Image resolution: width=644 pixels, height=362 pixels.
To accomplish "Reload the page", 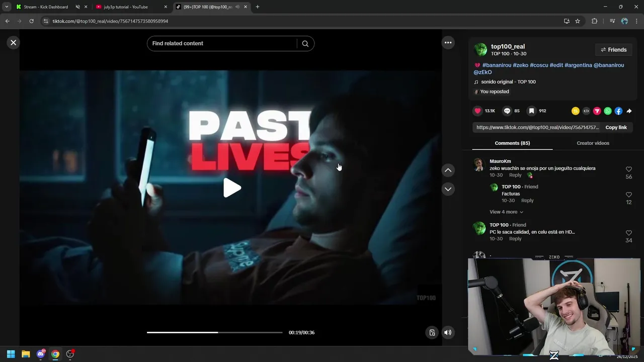I will click(x=31, y=21).
